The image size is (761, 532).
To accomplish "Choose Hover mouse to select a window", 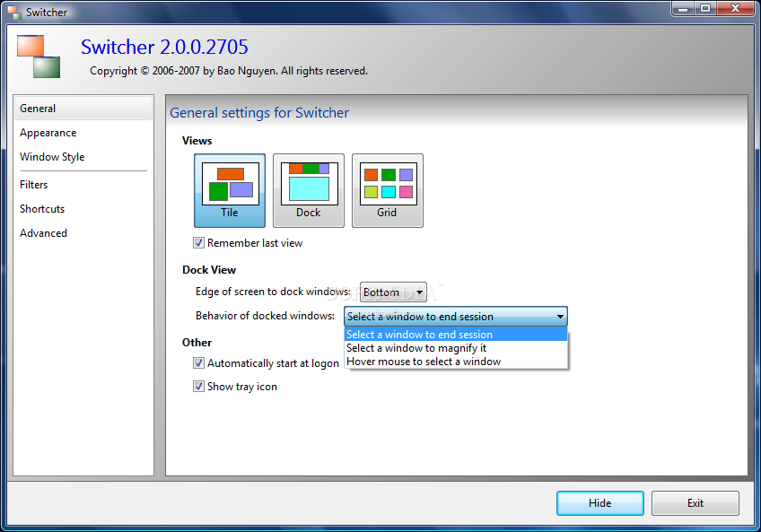I will pyautogui.click(x=456, y=362).
